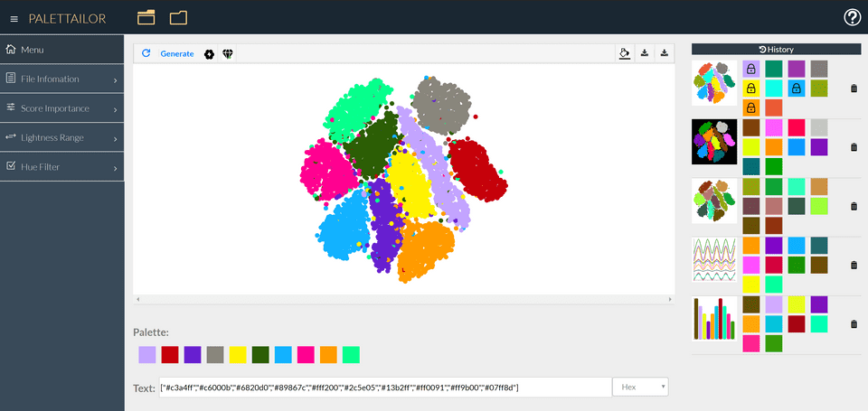
Task: Open the Lightness Range menu item
Action: tap(61, 137)
